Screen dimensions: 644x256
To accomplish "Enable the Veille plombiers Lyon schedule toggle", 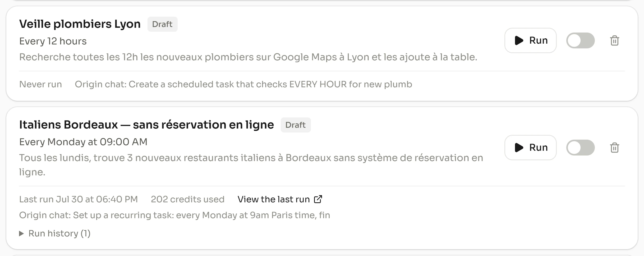I will 580,40.
